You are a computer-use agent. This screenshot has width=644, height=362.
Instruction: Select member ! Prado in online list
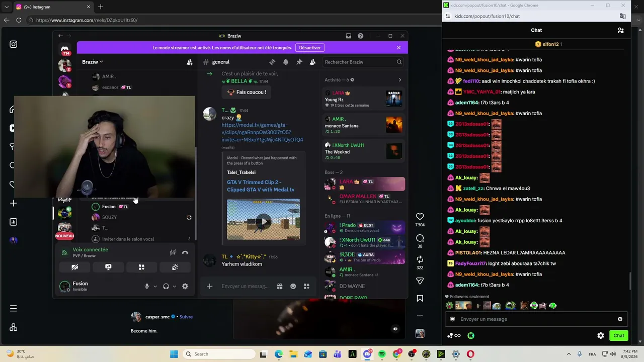tap(363, 227)
